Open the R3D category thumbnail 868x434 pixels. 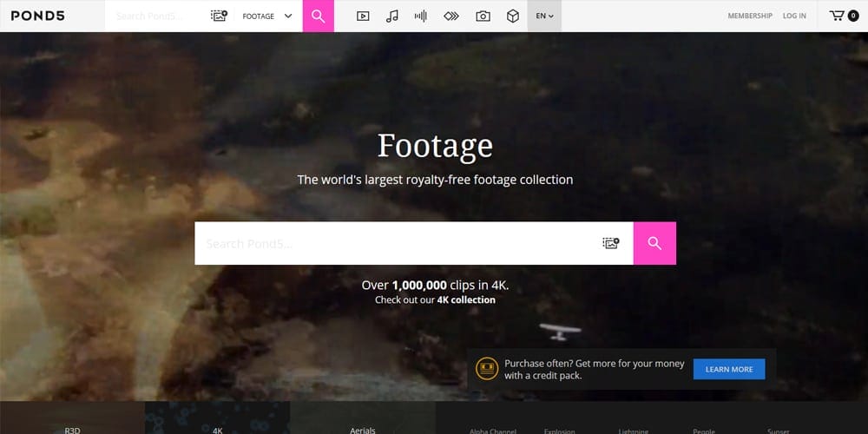pyautogui.click(x=73, y=418)
